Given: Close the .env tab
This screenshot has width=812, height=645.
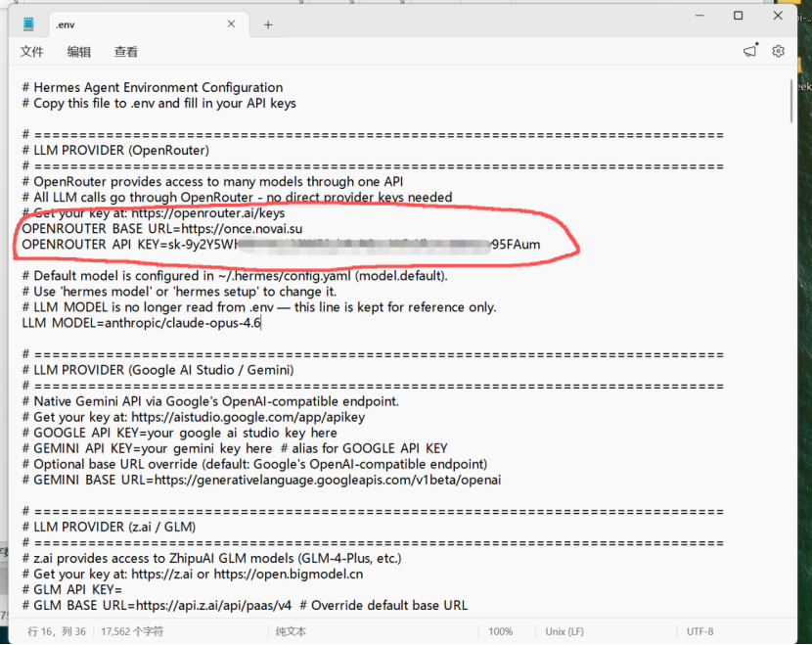Looking at the screenshot, I should pyautogui.click(x=231, y=23).
